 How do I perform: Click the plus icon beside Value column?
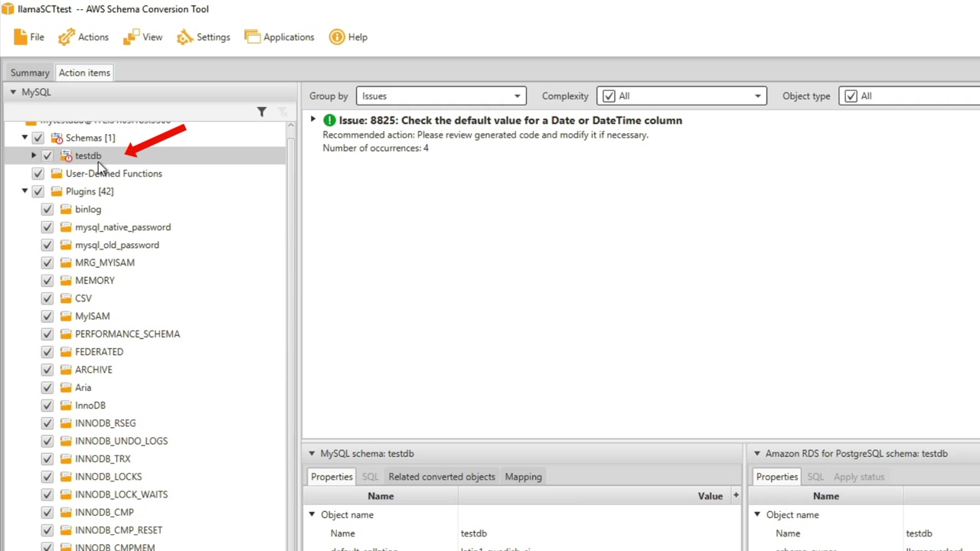[x=736, y=496]
